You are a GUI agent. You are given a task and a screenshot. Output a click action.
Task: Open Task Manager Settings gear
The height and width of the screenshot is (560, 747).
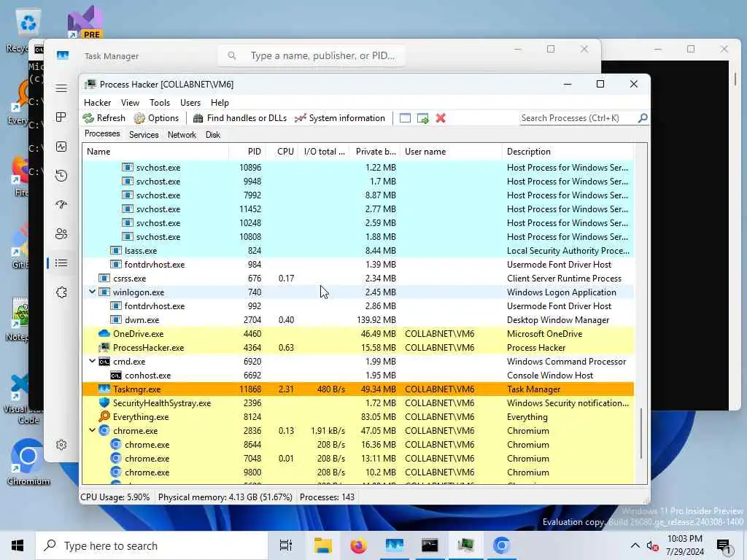tap(61, 445)
